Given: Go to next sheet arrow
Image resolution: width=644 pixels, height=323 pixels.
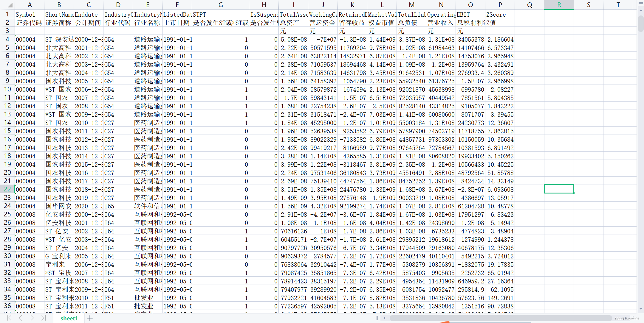Looking at the screenshot, I should pos(32,318).
